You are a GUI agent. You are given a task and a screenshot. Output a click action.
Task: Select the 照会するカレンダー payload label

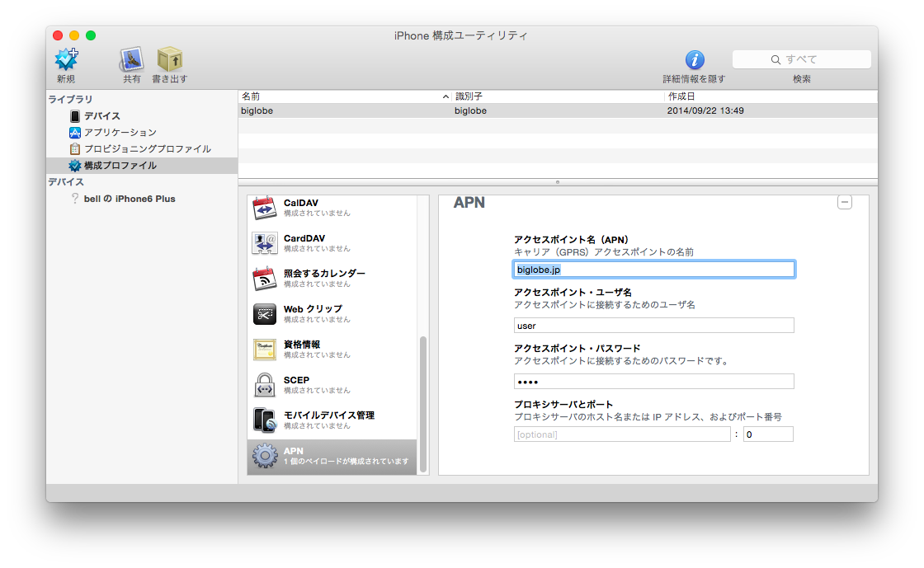pyautogui.click(x=324, y=274)
